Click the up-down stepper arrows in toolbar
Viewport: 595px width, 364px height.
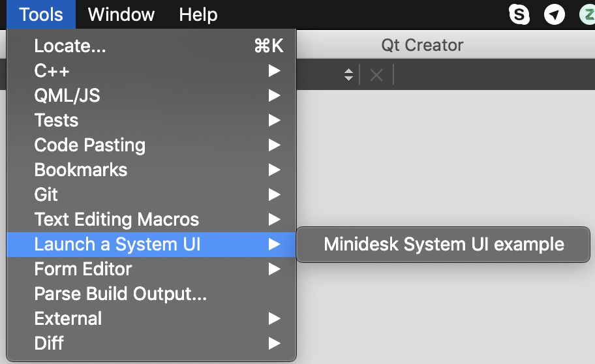point(349,75)
